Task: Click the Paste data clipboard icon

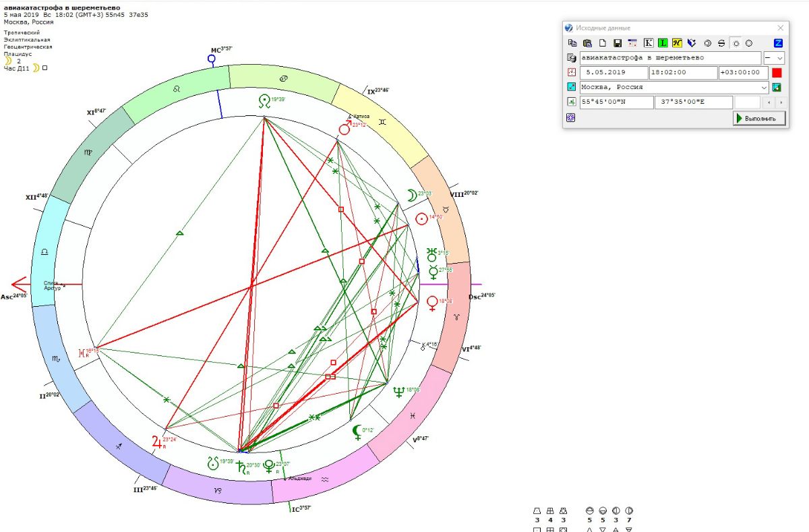Action: 587,43
